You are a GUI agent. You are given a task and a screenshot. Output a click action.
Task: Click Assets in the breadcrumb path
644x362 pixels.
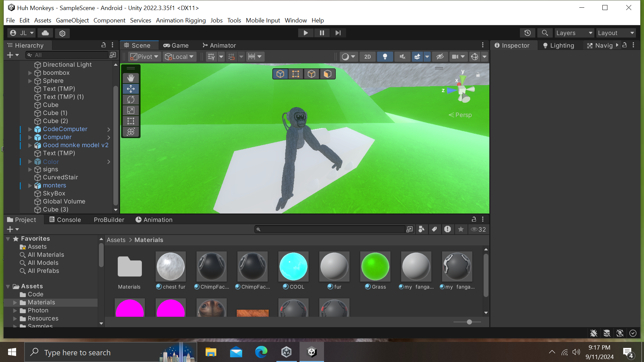pyautogui.click(x=116, y=240)
